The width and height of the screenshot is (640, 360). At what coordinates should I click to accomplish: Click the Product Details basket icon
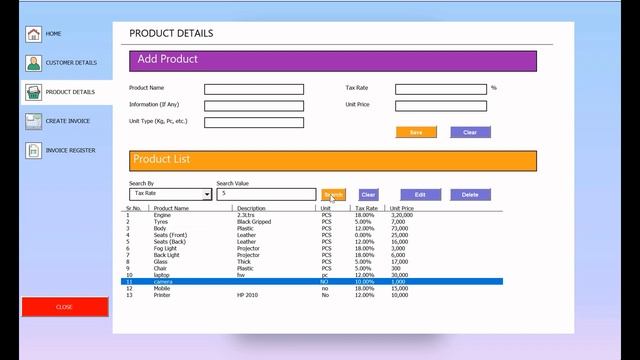click(x=33, y=92)
